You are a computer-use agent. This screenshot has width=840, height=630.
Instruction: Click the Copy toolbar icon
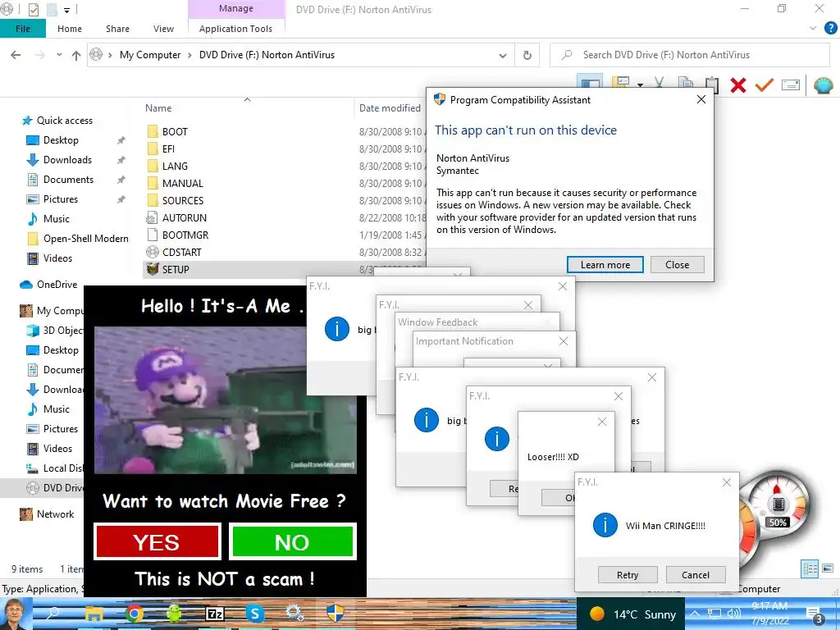pos(685,84)
